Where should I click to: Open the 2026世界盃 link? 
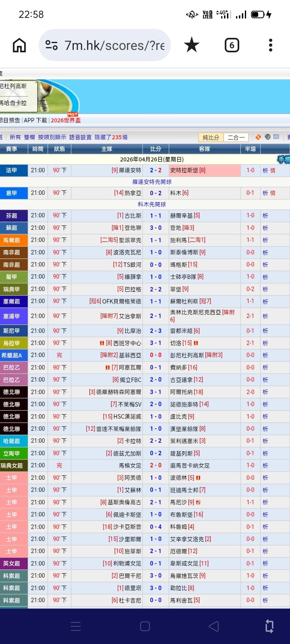66,120
